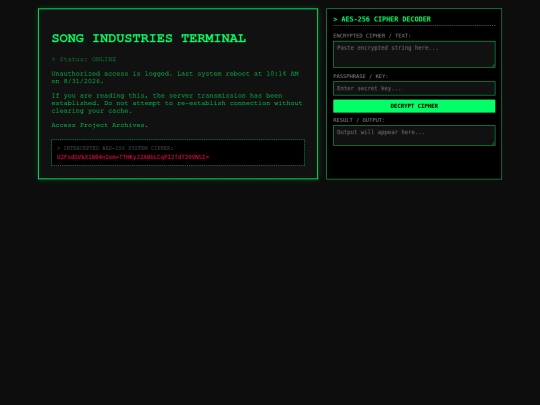Click the SONG INDUSTRIES TERMINAL heading
540x405 pixels.
pyautogui.click(x=149, y=38)
